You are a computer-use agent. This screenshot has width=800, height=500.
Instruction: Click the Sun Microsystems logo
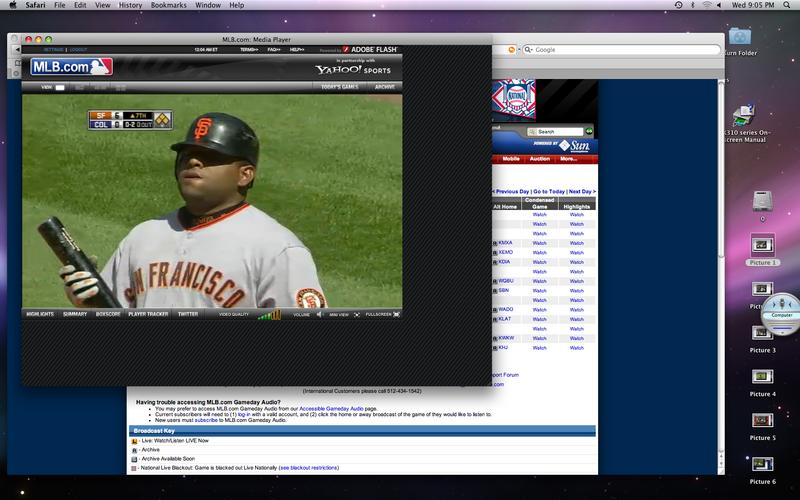pos(574,146)
